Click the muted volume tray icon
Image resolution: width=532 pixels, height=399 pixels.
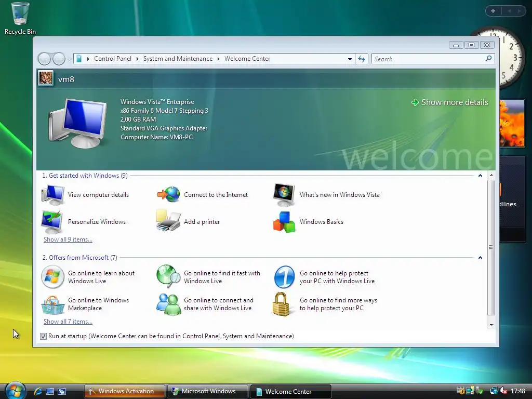click(503, 391)
